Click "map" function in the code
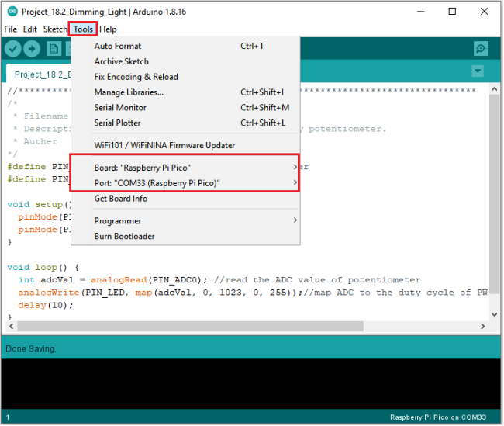This screenshot has height=426, width=504. pos(143,293)
